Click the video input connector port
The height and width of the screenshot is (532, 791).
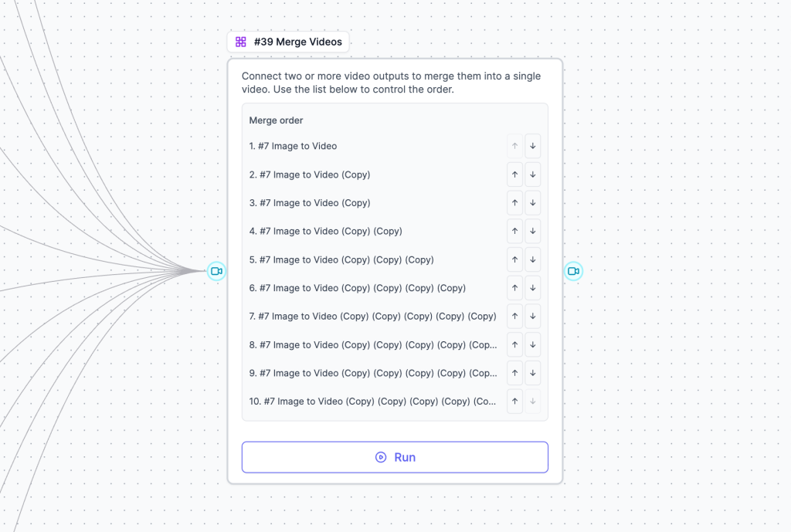(x=217, y=271)
